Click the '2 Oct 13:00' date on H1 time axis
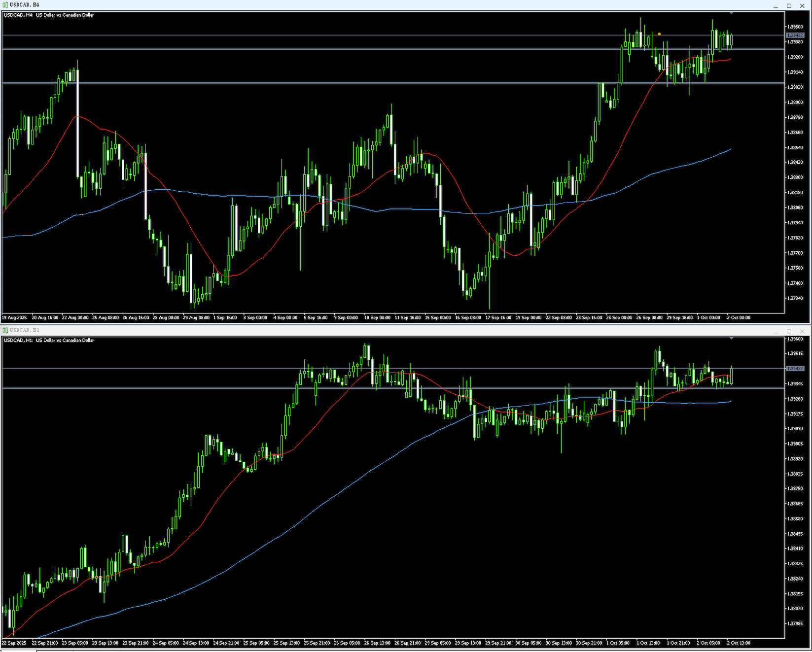 (739, 643)
